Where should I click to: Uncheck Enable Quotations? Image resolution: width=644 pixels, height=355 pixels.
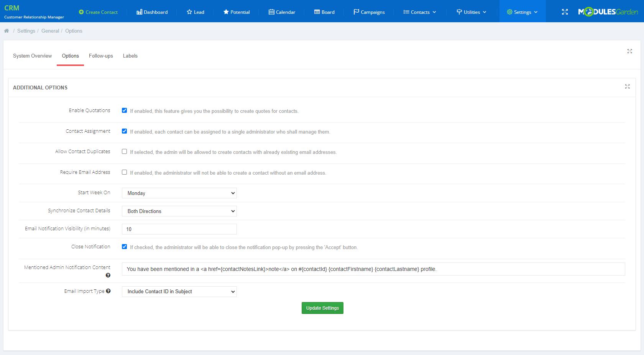click(124, 110)
